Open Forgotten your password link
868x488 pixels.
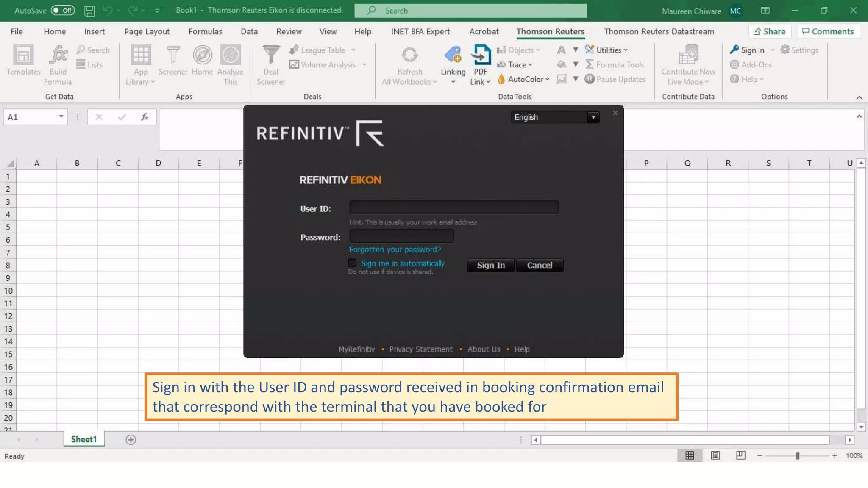click(395, 250)
